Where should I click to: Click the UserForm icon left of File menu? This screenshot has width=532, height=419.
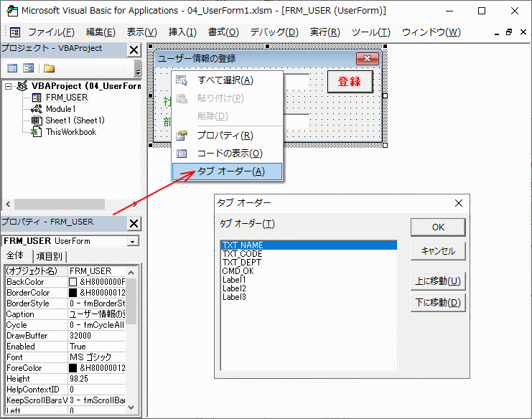pos(15,32)
